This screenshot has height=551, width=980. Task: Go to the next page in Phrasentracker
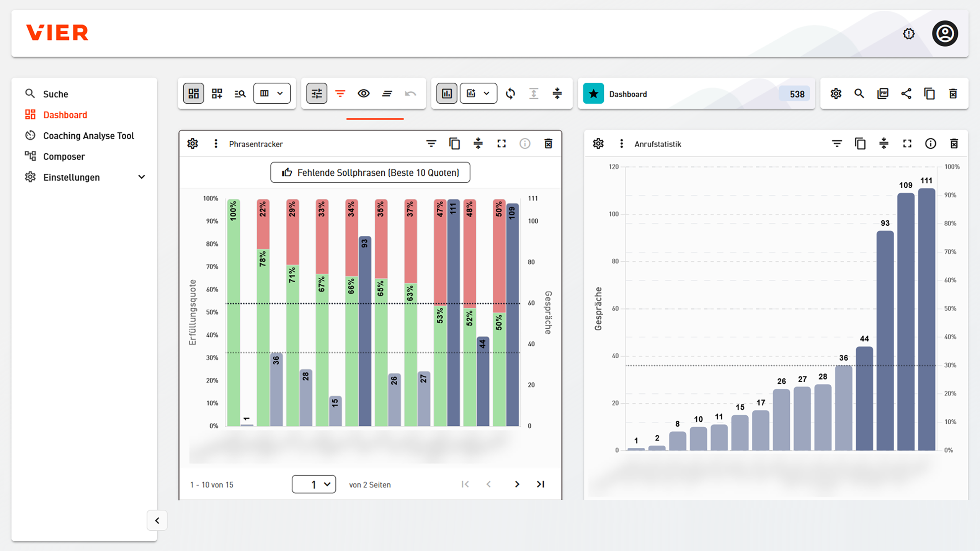517,484
